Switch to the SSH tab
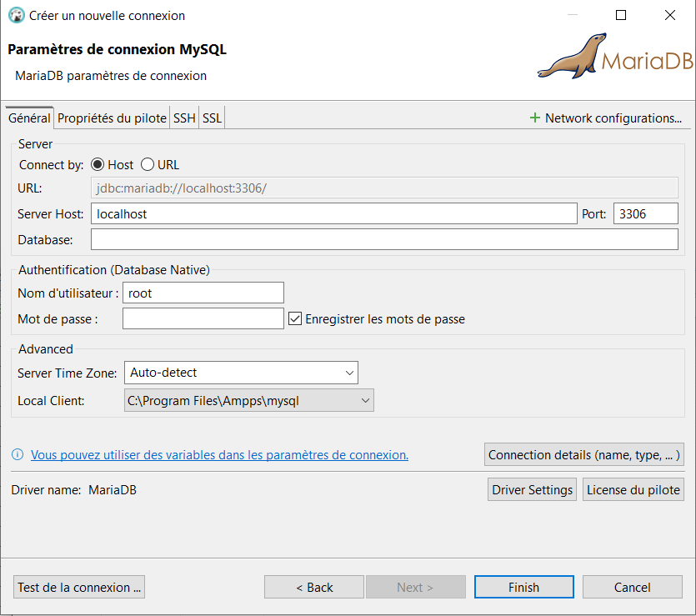 click(x=183, y=118)
